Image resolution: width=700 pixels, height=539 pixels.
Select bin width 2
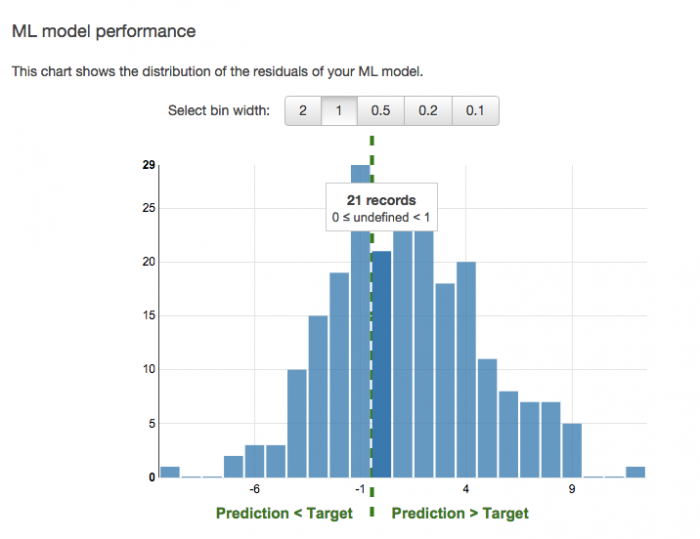coord(303,111)
